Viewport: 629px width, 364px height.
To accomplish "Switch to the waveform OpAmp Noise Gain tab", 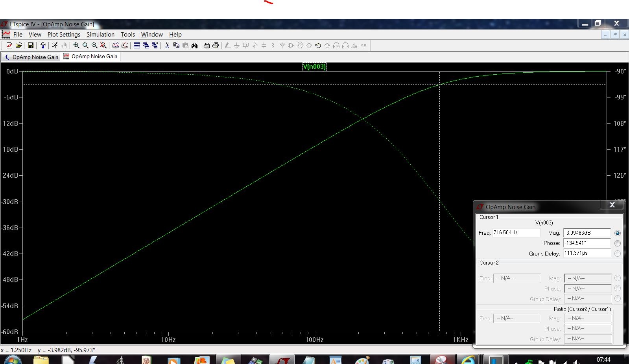I will [x=90, y=57].
